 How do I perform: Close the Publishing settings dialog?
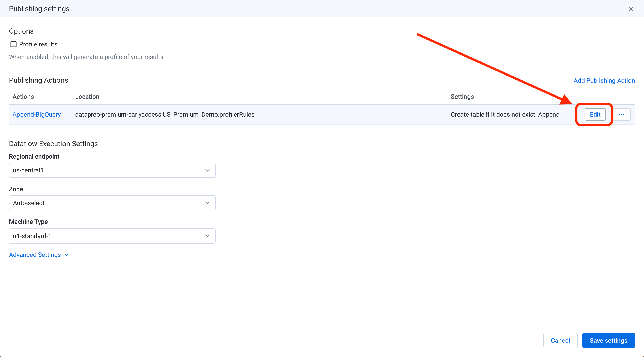[631, 9]
